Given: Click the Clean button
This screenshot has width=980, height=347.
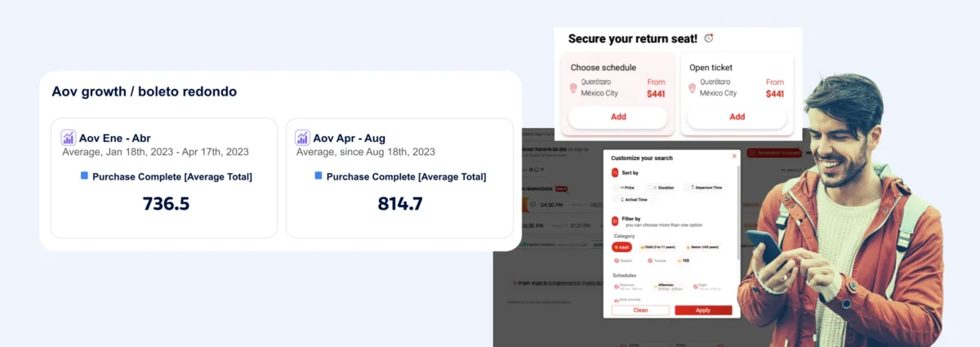Looking at the screenshot, I should pos(641,310).
